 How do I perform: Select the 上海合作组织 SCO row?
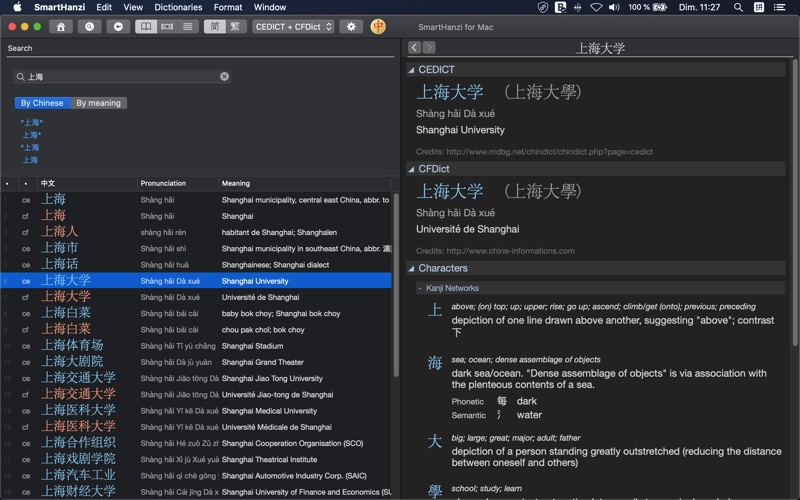tap(196, 443)
